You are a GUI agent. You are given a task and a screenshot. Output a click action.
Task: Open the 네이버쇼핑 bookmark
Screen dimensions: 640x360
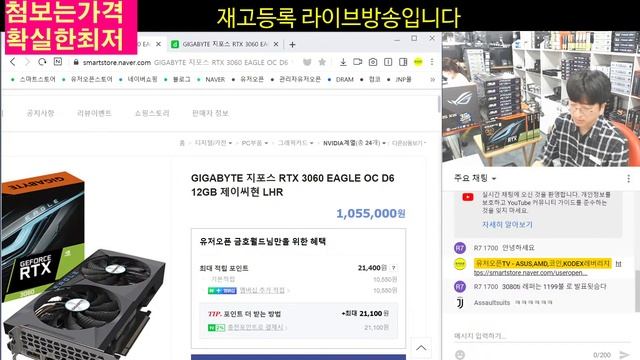click(x=142, y=79)
